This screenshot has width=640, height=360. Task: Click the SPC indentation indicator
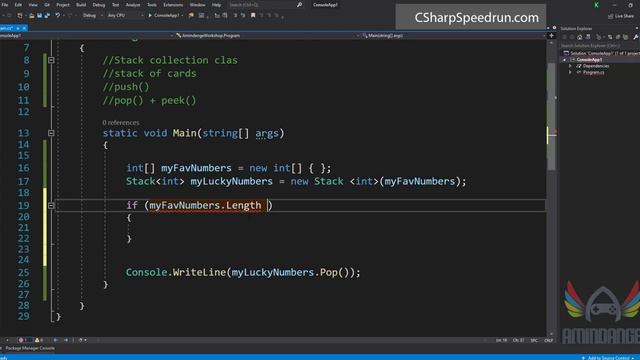(534, 340)
